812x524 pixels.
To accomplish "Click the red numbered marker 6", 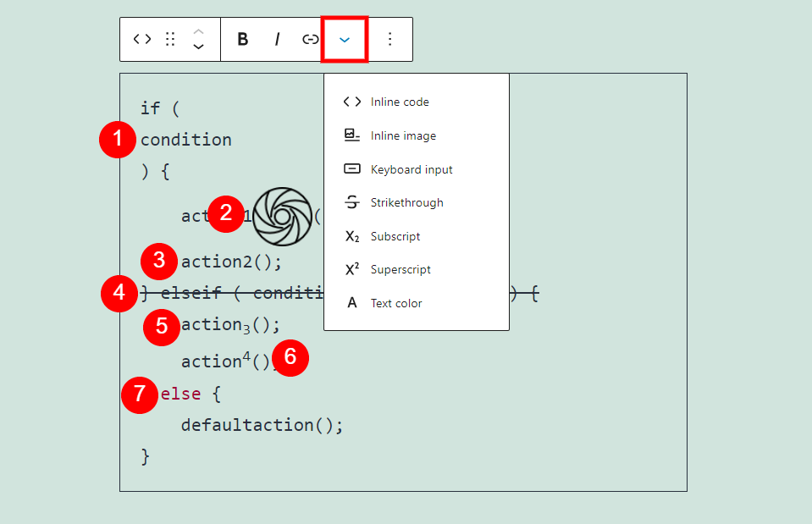I will click(290, 357).
